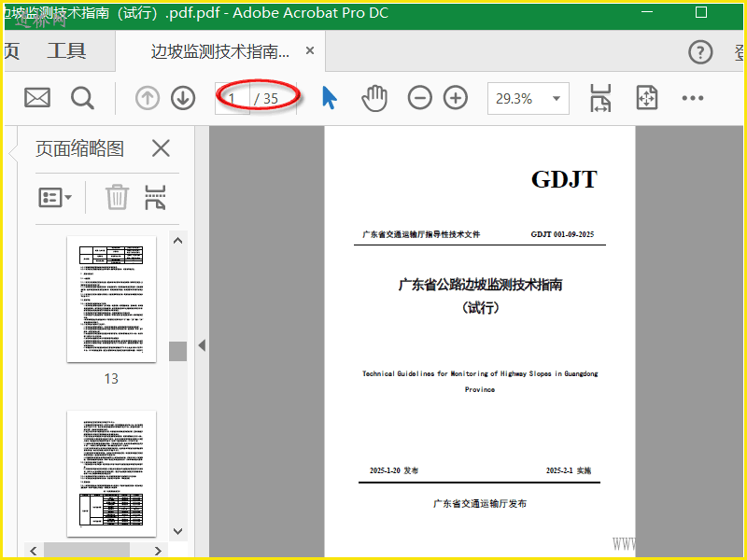Click the Technical Guidelines English subtitle
The width and height of the screenshot is (747, 560).
click(480, 381)
